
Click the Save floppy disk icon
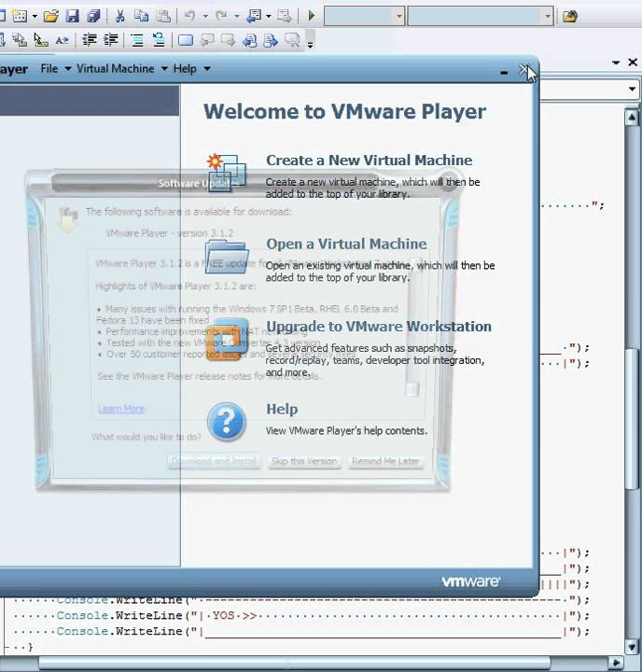(73, 16)
